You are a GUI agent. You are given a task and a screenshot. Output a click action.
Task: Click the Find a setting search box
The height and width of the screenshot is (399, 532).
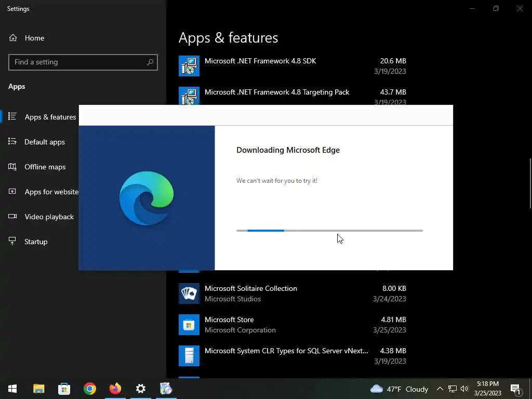[83, 62]
